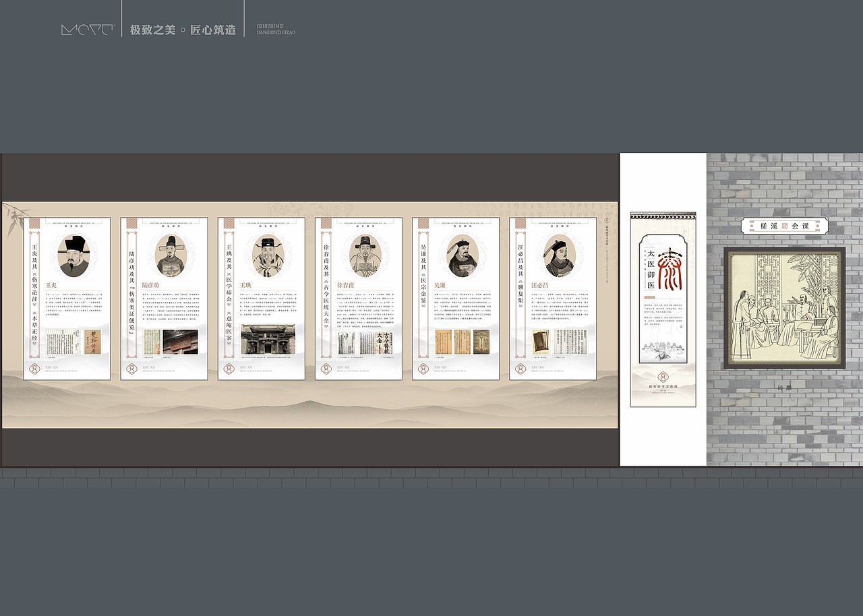Open the wide hall photo on the 王琠 panel
Image resolution: width=863 pixels, height=616 pixels.
pos(268,340)
